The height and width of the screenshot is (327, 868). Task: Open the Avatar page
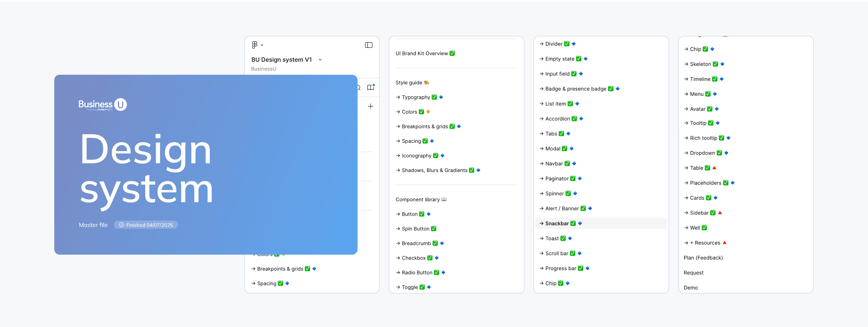(701, 109)
